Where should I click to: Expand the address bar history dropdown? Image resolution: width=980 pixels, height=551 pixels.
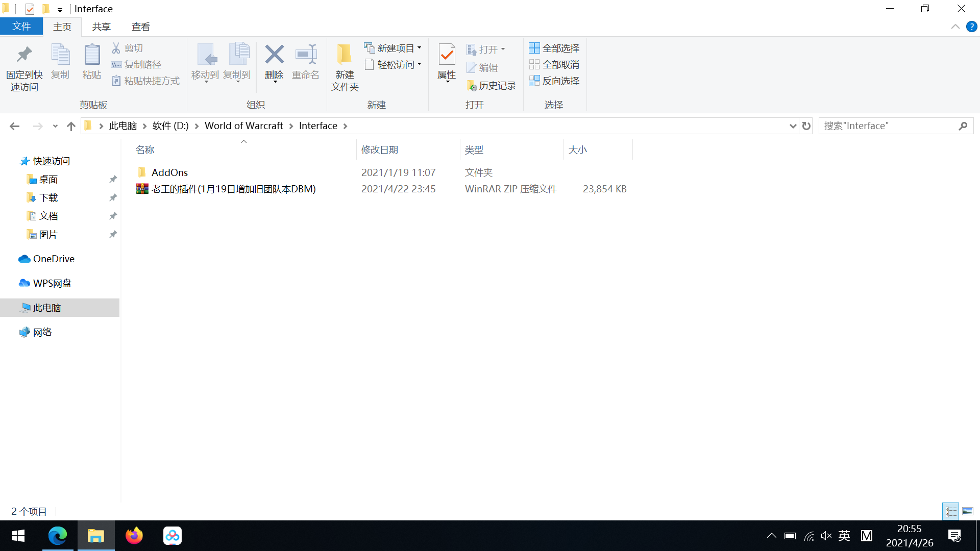pos(792,126)
